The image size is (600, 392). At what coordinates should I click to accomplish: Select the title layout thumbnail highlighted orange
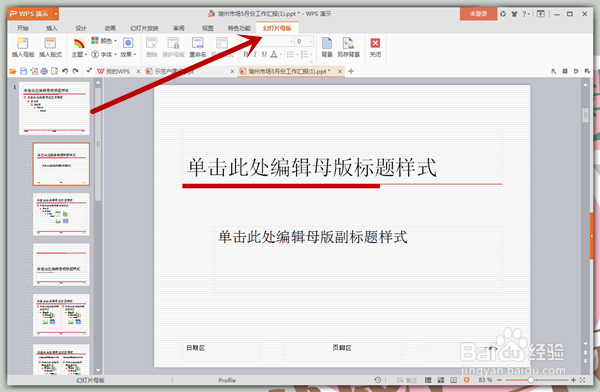click(61, 164)
